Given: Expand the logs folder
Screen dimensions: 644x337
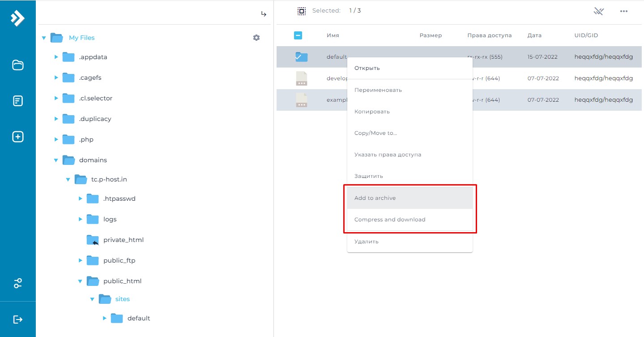Looking at the screenshot, I should pyautogui.click(x=80, y=219).
